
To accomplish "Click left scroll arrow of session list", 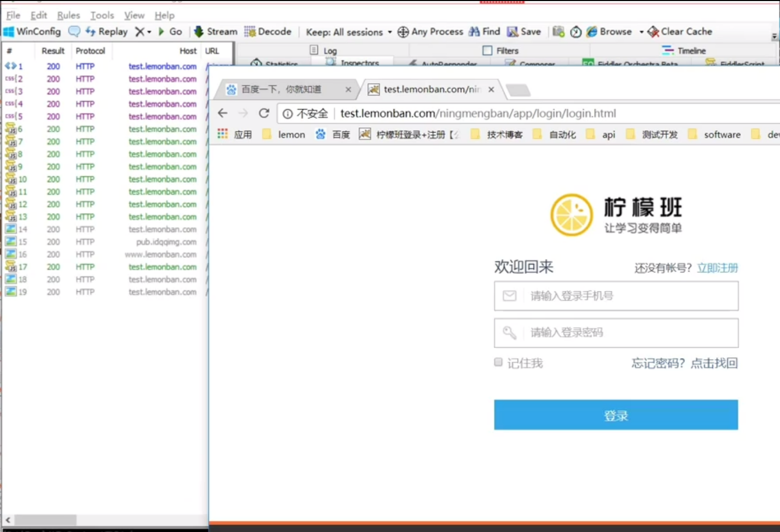I will pyautogui.click(x=8, y=520).
